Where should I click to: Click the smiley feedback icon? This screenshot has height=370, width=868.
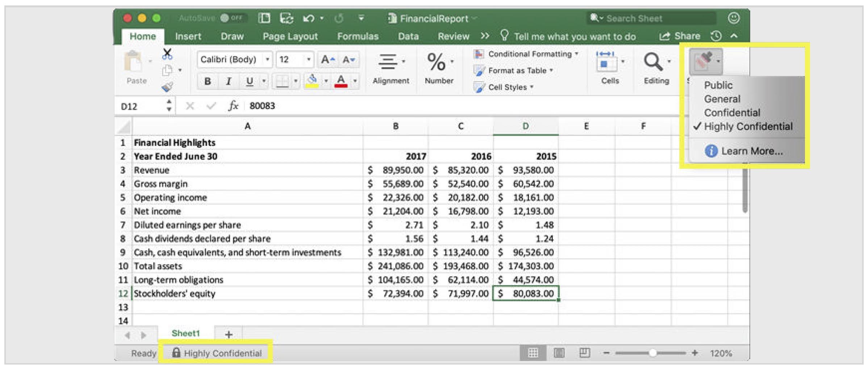point(734,18)
